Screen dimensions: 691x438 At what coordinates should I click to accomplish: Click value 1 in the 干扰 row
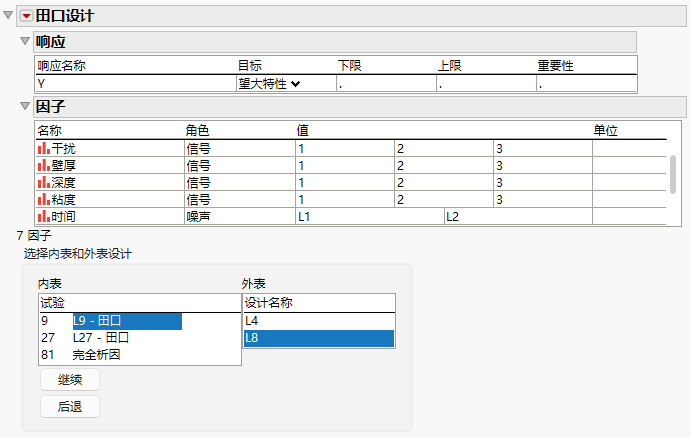point(345,148)
